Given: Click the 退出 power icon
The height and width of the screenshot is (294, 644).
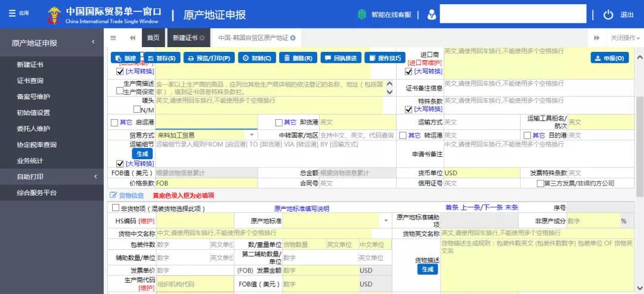Looking at the screenshot, I should pos(608,15).
